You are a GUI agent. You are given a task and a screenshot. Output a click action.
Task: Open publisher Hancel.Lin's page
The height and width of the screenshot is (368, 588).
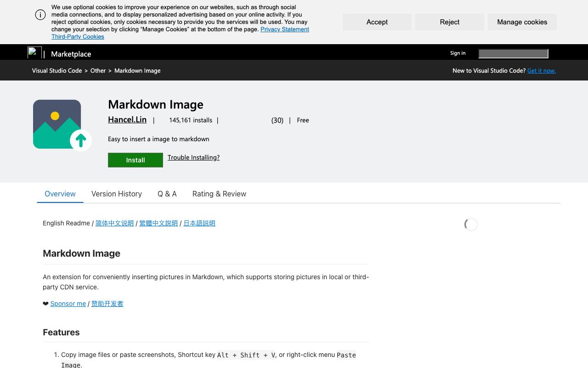[127, 120]
